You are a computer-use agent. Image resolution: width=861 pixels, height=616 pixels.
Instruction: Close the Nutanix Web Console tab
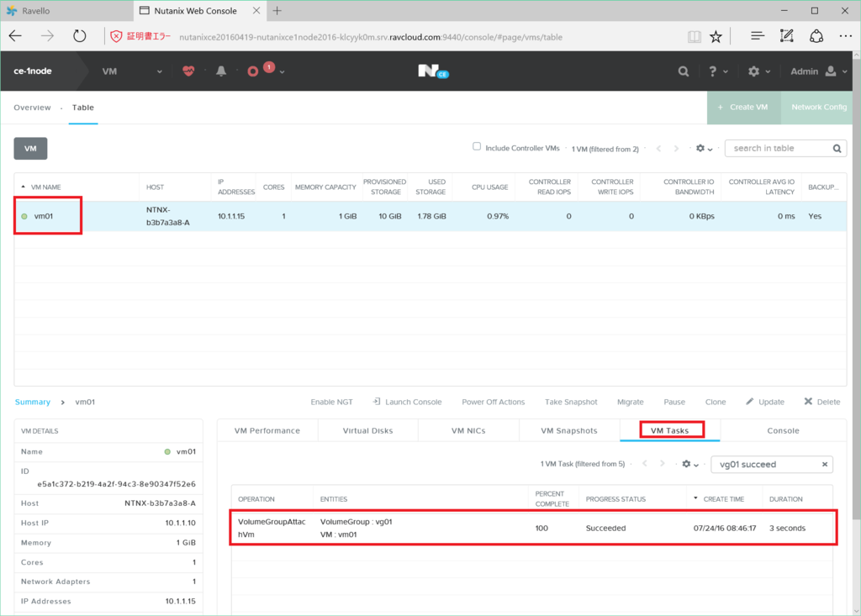point(256,10)
